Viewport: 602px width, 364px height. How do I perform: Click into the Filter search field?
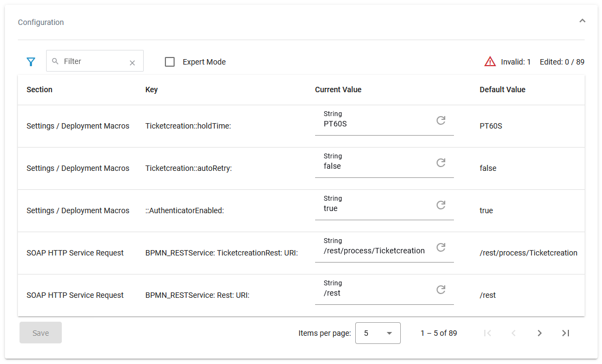(92, 62)
